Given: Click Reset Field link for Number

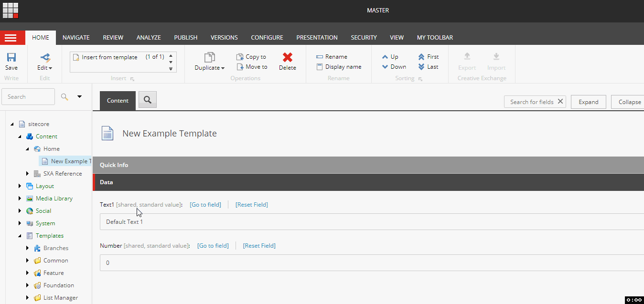Looking at the screenshot, I should tap(259, 246).
